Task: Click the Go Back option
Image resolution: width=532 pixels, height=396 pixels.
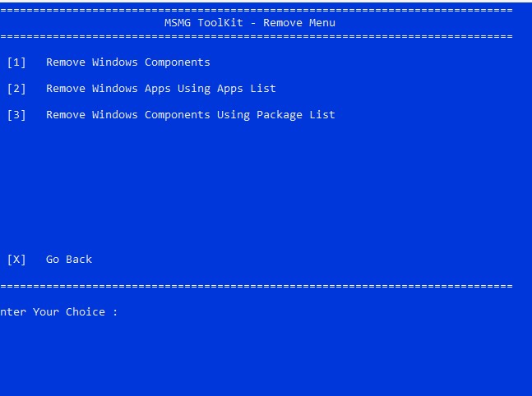Action: tap(69, 260)
